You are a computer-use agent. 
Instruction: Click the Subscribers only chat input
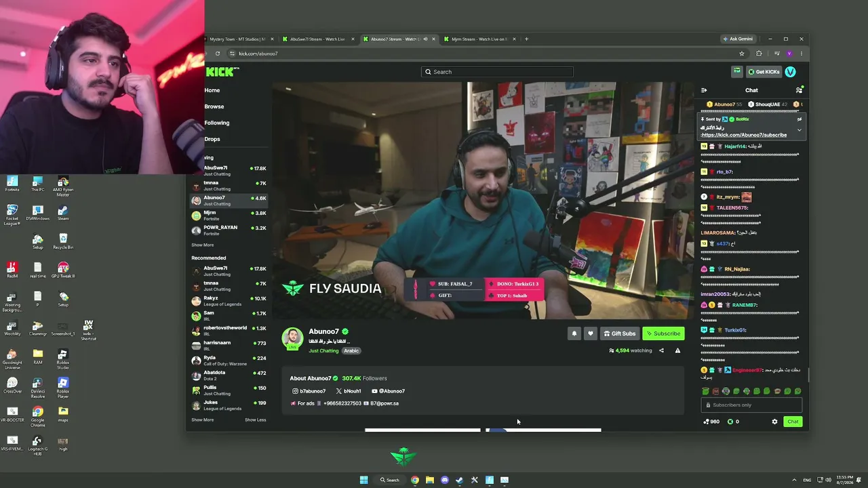pos(751,405)
